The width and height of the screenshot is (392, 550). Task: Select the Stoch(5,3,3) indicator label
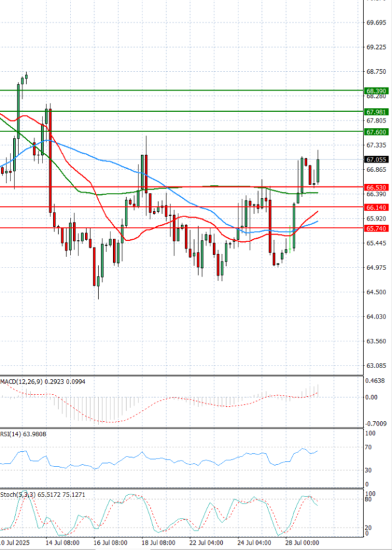[18, 494]
